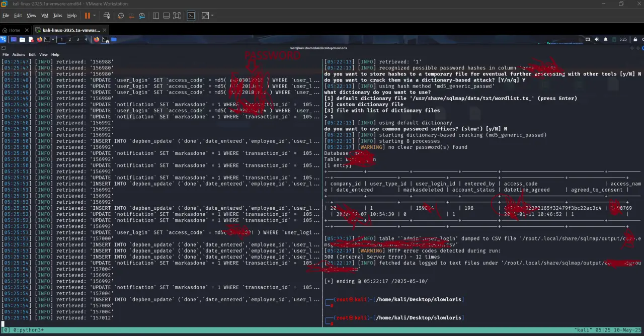
Task: Switch to console view icon
Action: (191, 16)
